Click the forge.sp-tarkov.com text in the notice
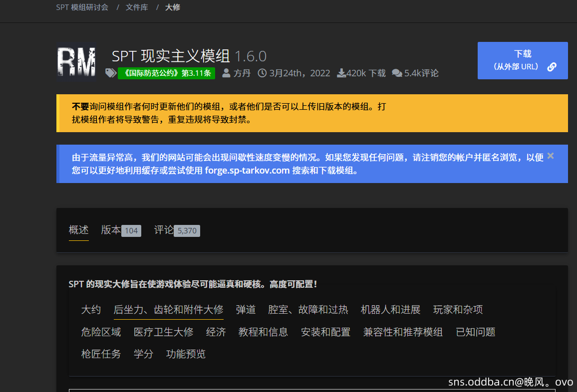Screen dimensions: 577x392 247,170
